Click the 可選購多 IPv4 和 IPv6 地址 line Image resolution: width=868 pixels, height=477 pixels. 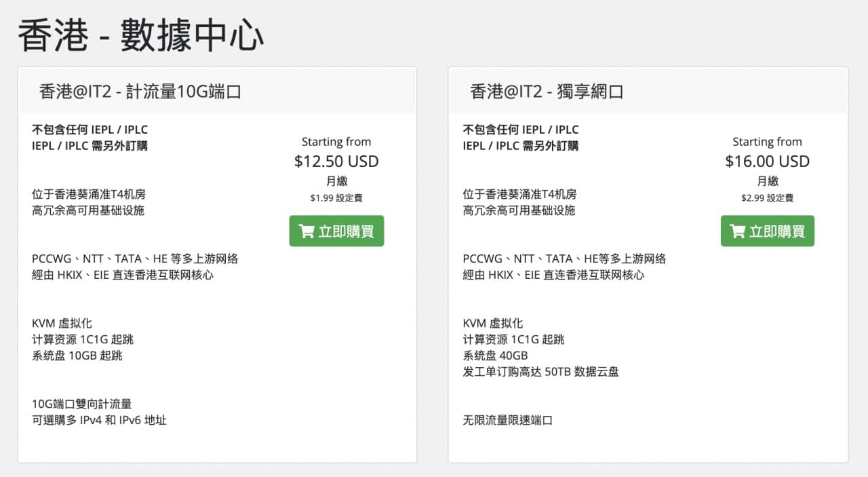(x=99, y=420)
